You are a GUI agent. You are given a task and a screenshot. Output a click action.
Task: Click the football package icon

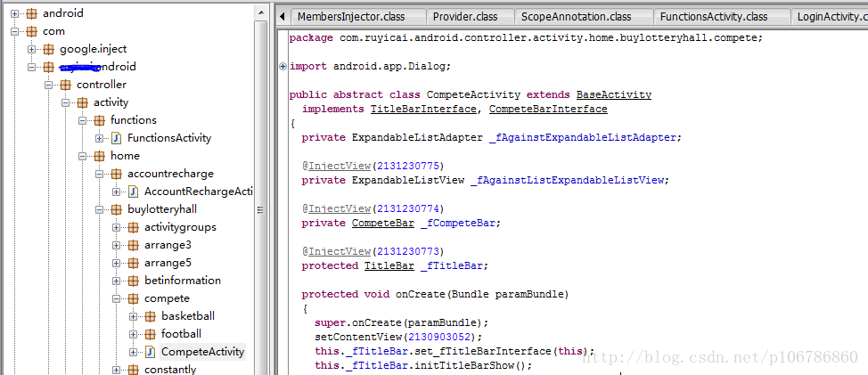151,334
